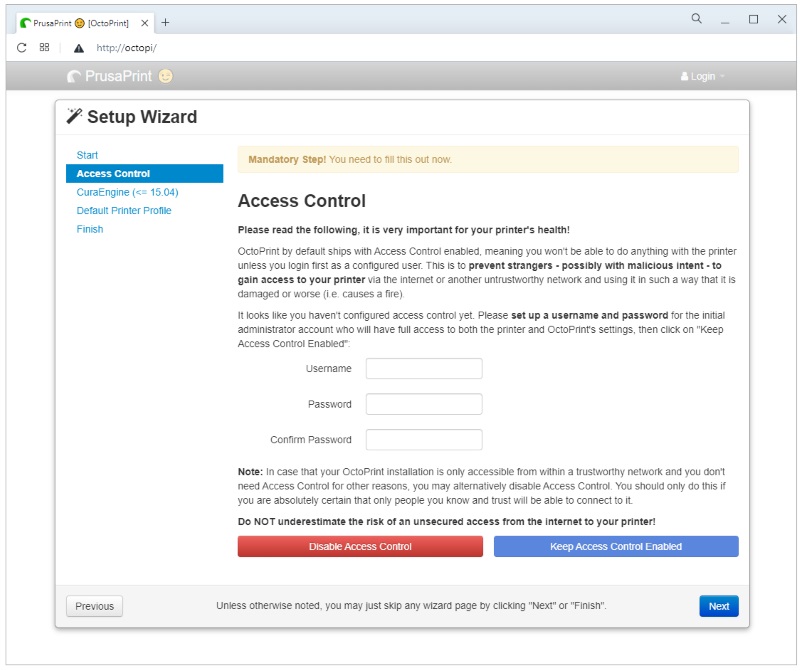Click the browser reload icon

point(21,47)
